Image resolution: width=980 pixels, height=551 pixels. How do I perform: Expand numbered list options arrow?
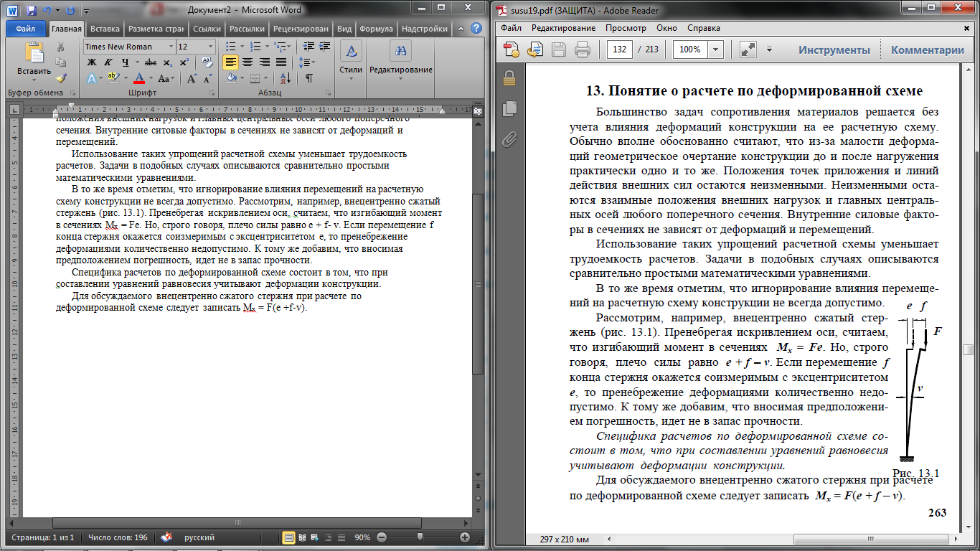267,47
